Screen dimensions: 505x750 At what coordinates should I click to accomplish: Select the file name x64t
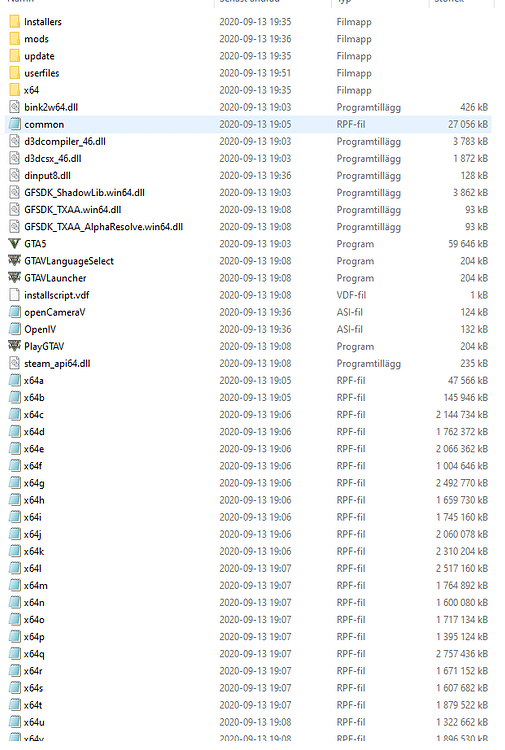click(x=33, y=705)
